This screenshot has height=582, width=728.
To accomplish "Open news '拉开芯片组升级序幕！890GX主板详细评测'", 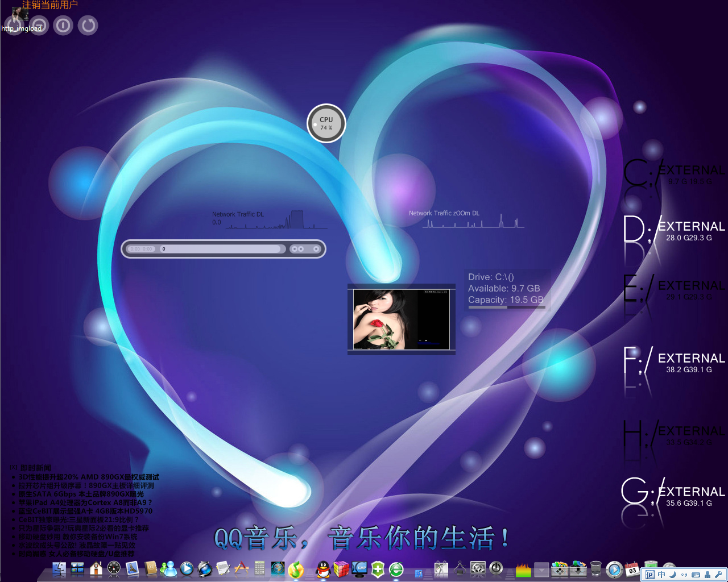I will [86, 485].
